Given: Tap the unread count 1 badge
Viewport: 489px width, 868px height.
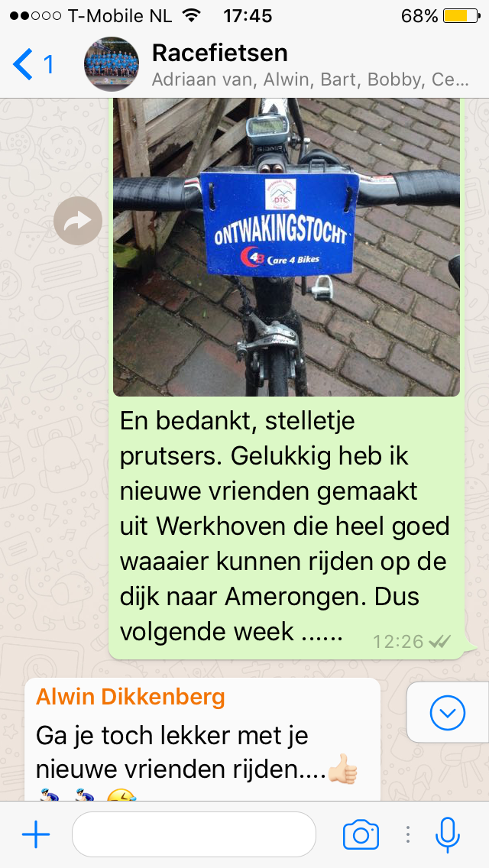Looking at the screenshot, I should pyautogui.click(x=49, y=65).
